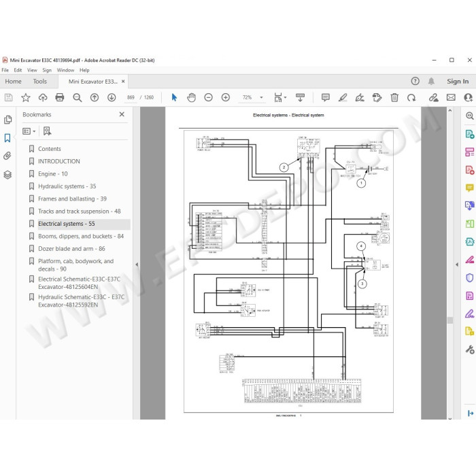Screen dimensions: 476x476
Task: Toggle the Page Thumbnails panel
Action: 7,120
